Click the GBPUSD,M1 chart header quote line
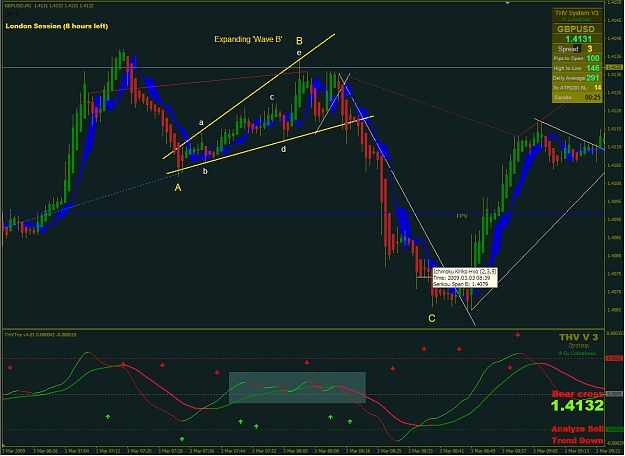The image size is (625, 456). click(49, 6)
